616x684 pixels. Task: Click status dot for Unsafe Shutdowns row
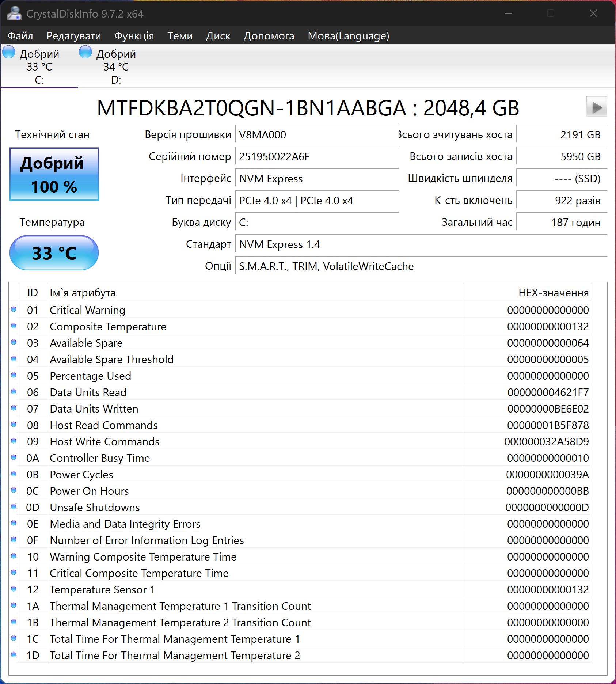click(14, 507)
